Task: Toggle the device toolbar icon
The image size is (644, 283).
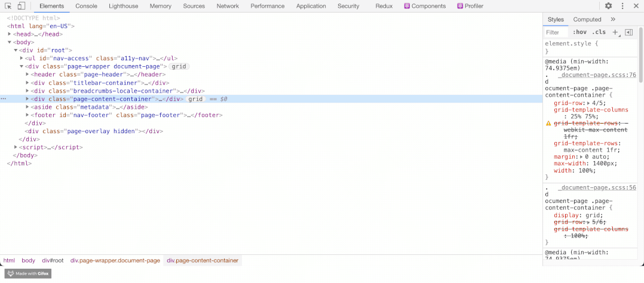Action: tap(22, 6)
